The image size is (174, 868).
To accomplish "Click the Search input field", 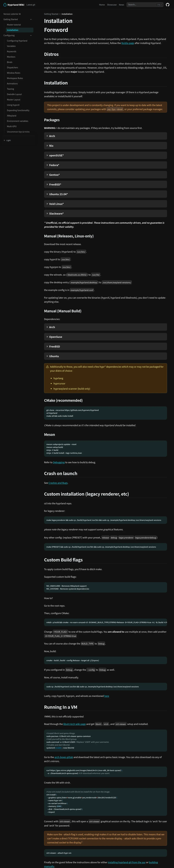I will (145, 5).
